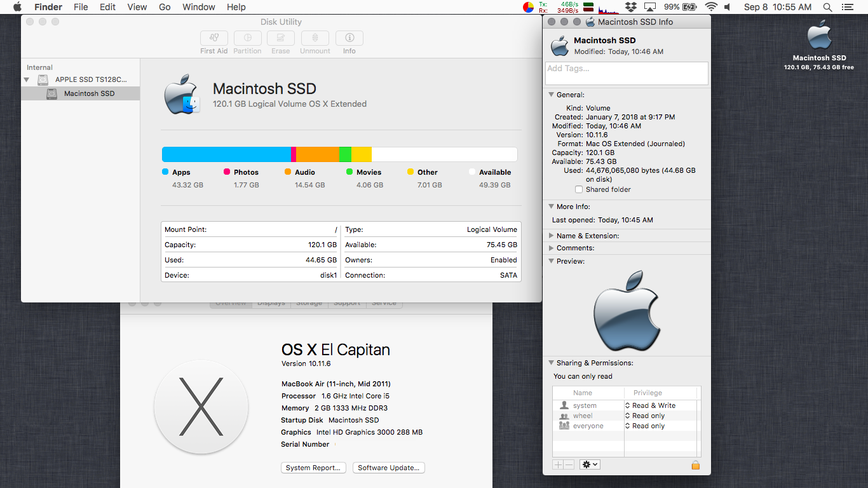Expand the Comments section
The height and width of the screenshot is (488, 868).
tap(551, 248)
